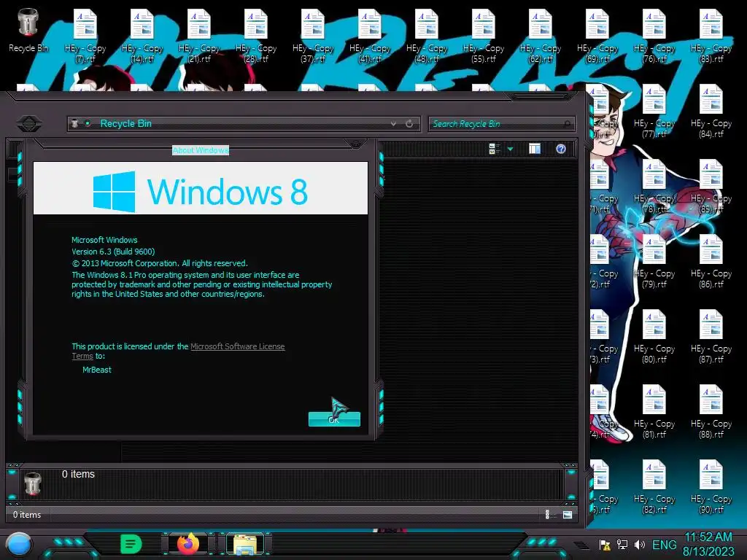Open the Explorer help icon
This screenshot has width=747, height=560.
pos(561,149)
